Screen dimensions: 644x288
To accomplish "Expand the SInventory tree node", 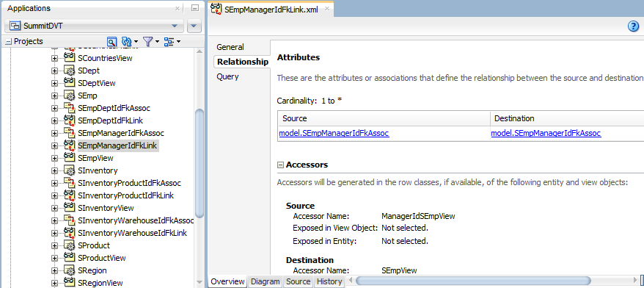I will [x=54, y=170].
